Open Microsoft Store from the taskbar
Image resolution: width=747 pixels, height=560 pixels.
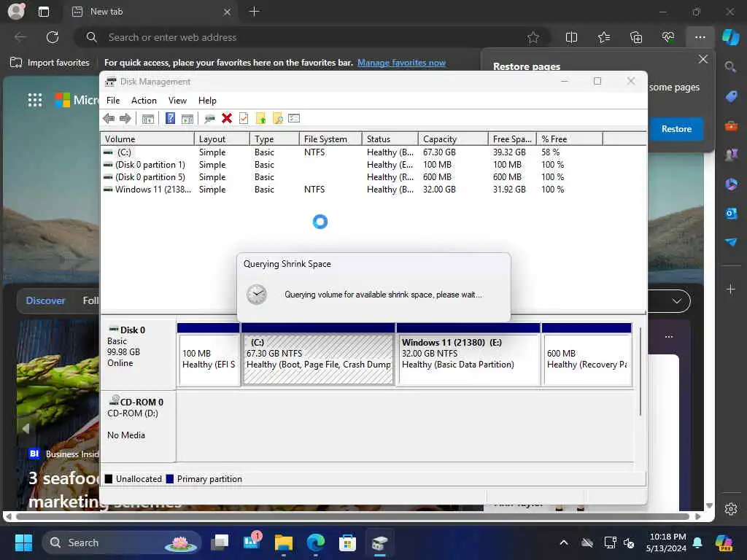click(347, 542)
